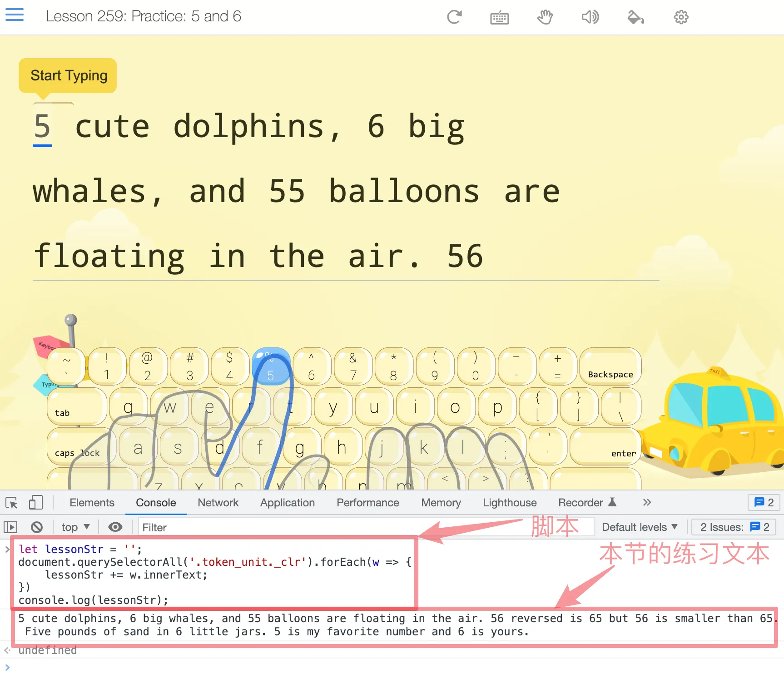Open the top context dropdown
784x693 pixels.
pyautogui.click(x=75, y=527)
